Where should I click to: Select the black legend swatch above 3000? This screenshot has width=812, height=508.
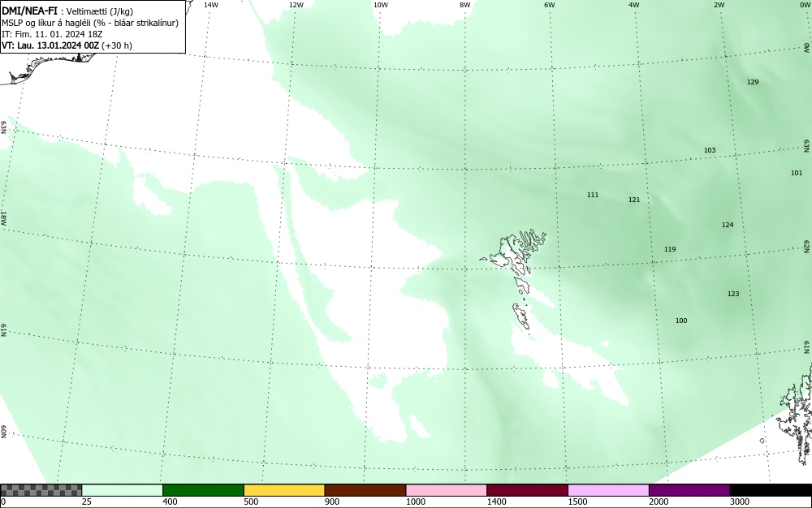pyautogui.click(x=771, y=490)
